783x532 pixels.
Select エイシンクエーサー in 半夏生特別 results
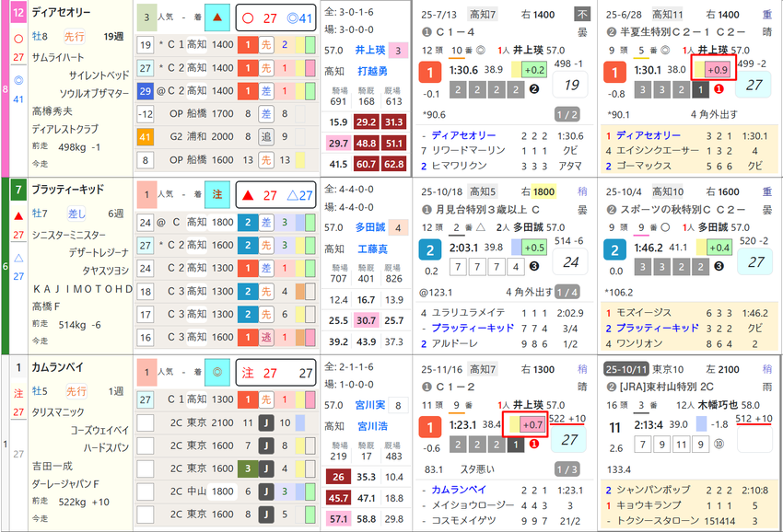click(x=658, y=151)
